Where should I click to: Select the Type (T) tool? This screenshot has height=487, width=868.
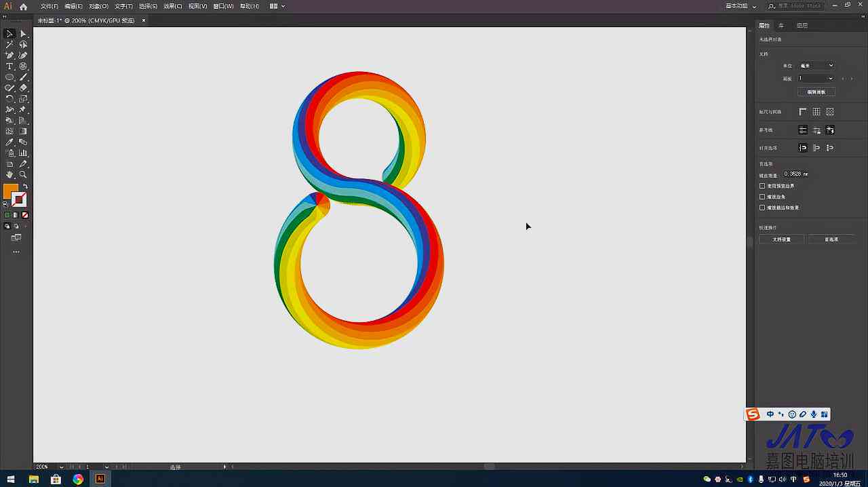tap(9, 66)
